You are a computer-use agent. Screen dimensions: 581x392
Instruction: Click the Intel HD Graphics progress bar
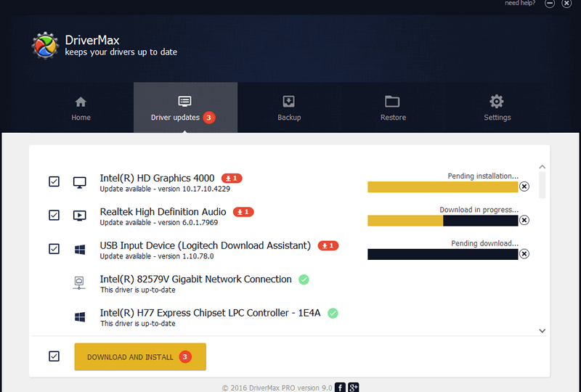tap(443, 187)
